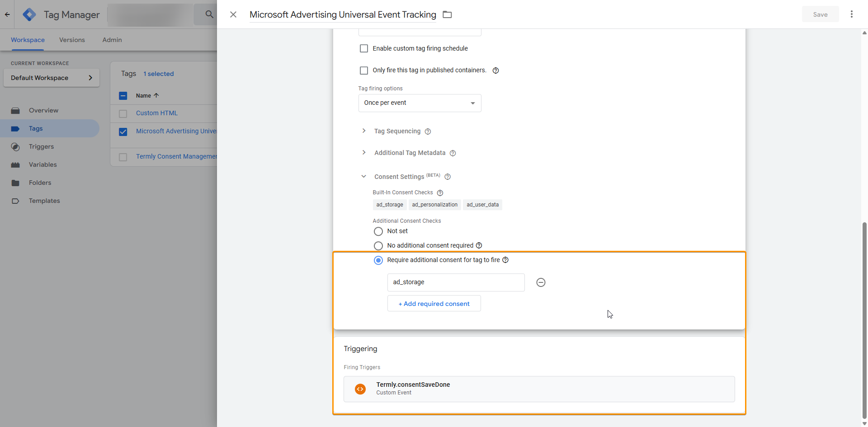The height and width of the screenshot is (427, 868).
Task: Open the Termly.consentSaveDone firing trigger
Action: point(539,389)
